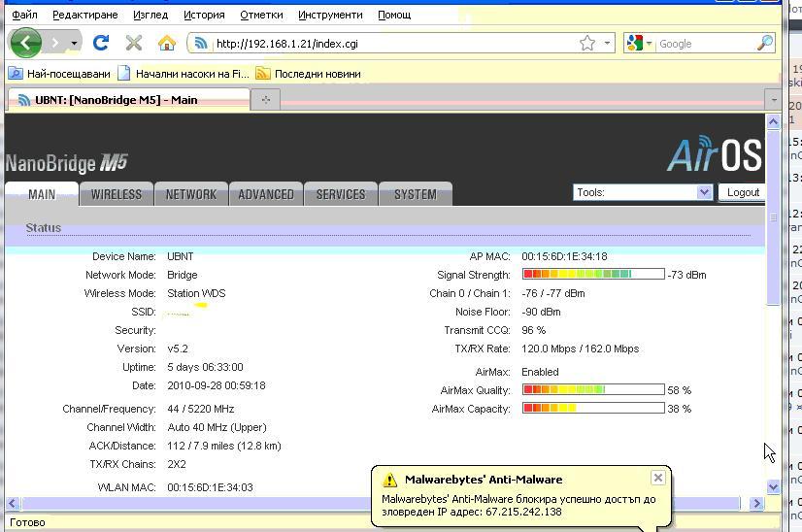Open the Инструменти menu
Viewport: 802px width, 532px height.
tap(330, 15)
